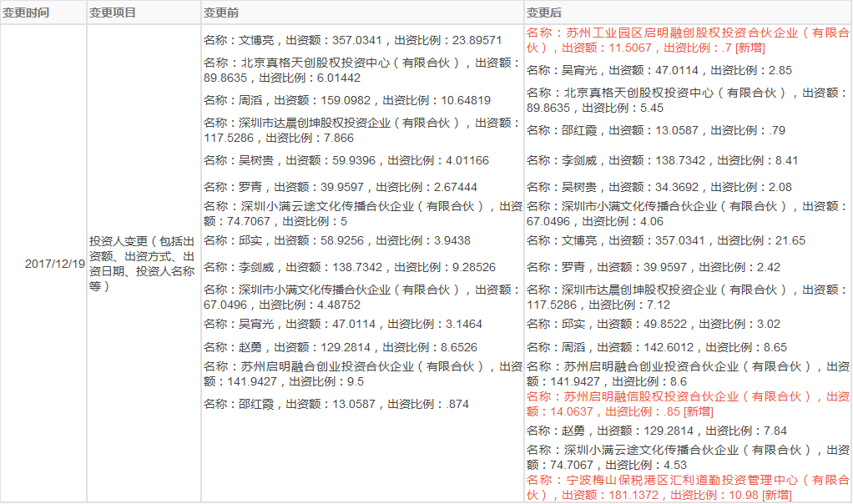Click the 变更项目 column header
The image size is (853, 504).
[113, 13]
